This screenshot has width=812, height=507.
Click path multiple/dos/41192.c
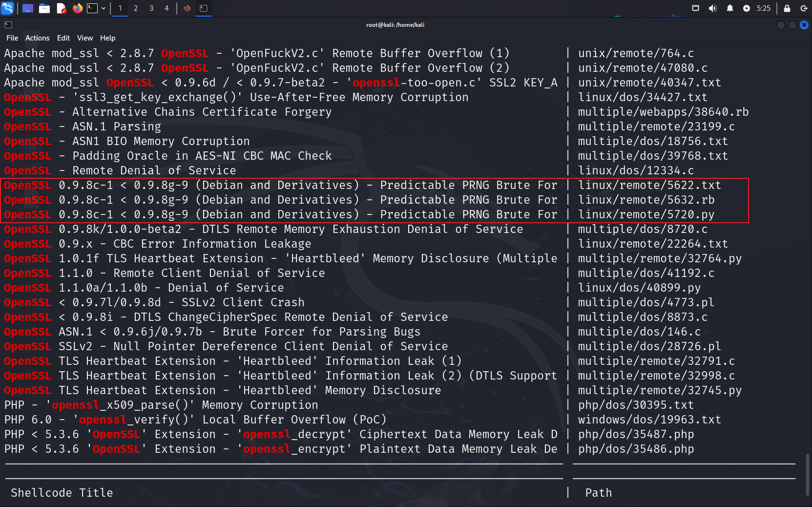[x=646, y=273]
